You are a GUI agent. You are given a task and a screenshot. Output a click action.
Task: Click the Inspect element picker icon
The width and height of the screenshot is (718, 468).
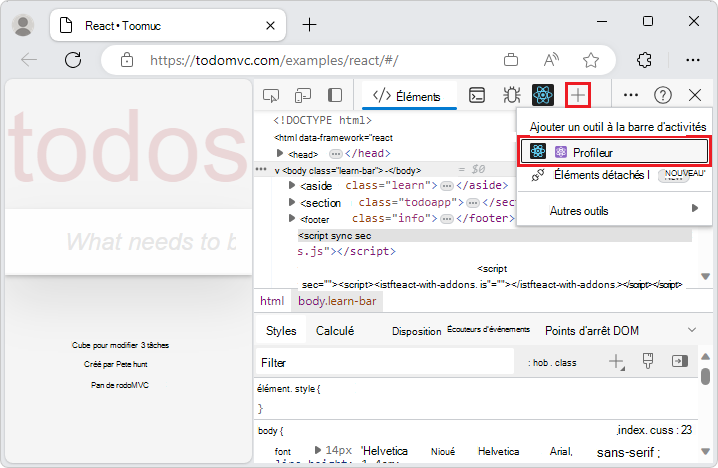pos(271,95)
